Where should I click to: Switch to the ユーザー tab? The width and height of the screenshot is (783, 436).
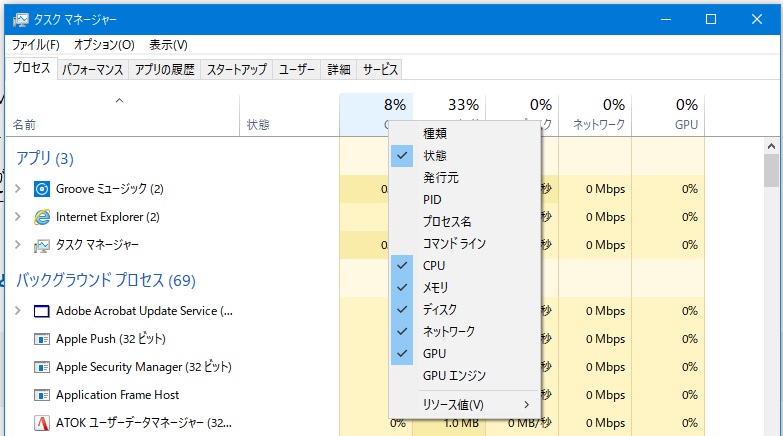(297, 69)
